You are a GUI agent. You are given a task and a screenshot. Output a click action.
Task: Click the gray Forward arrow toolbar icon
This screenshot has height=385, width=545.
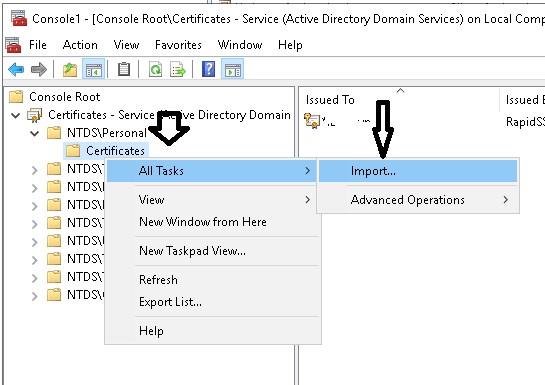[x=39, y=69]
